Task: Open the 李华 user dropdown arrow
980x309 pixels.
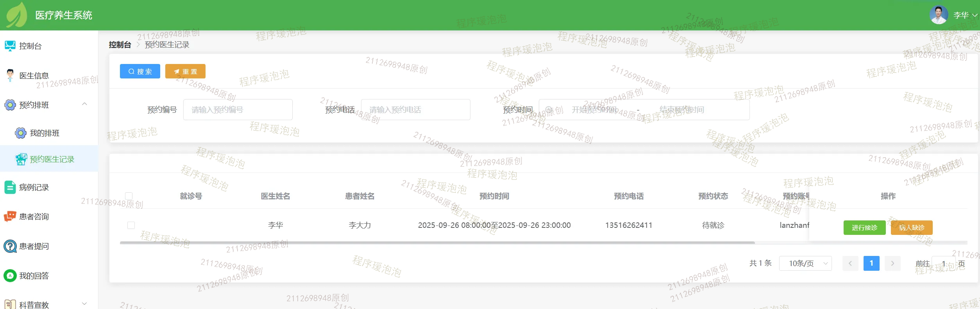Action: coord(975,15)
